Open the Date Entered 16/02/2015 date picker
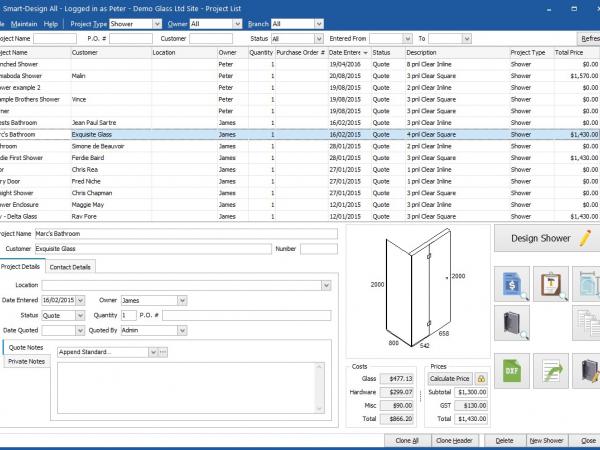 point(80,300)
